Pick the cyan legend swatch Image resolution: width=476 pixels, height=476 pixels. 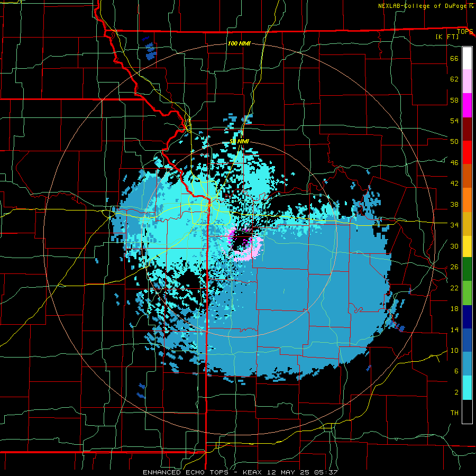(467, 388)
